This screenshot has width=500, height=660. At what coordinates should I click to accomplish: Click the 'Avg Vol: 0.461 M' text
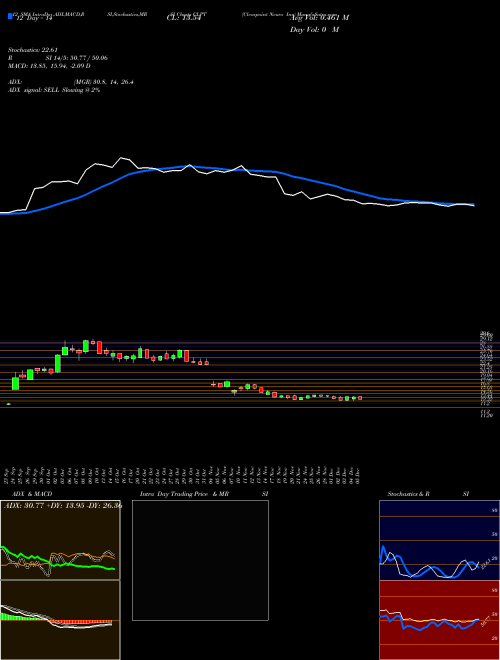[320, 18]
